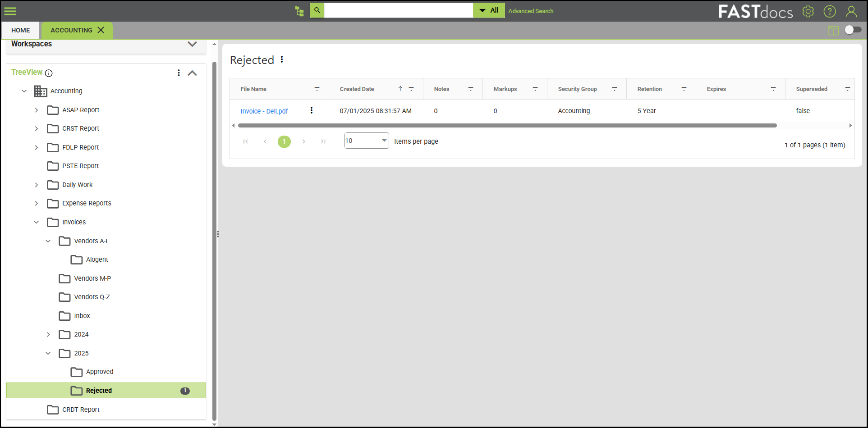Open the All search scope dropdown
868x428 pixels.
click(489, 10)
